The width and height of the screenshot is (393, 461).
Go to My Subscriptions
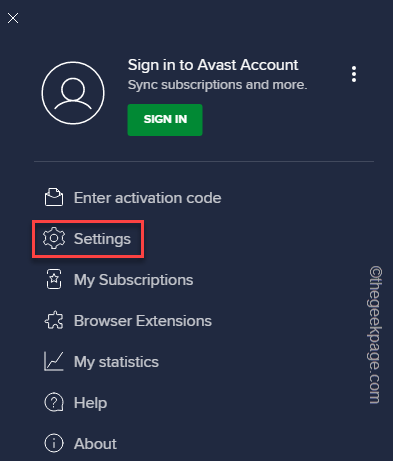[133, 280]
